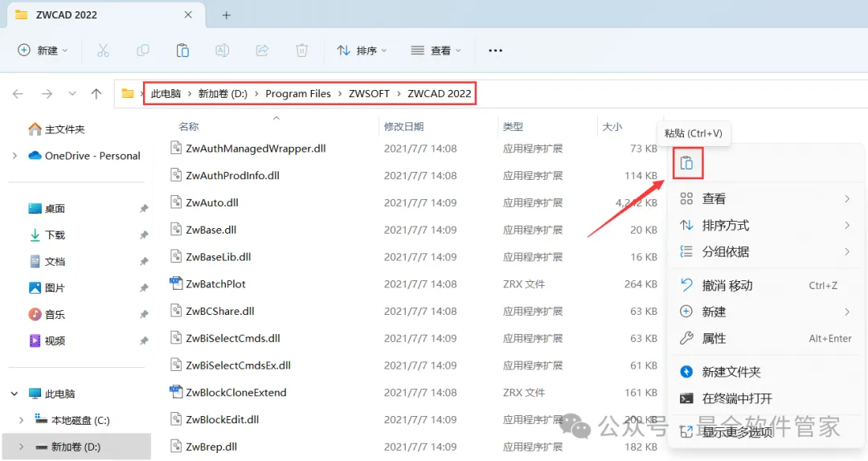Open 视频 quick access folder
Screen dimensions: 868x461
tap(47, 341)
